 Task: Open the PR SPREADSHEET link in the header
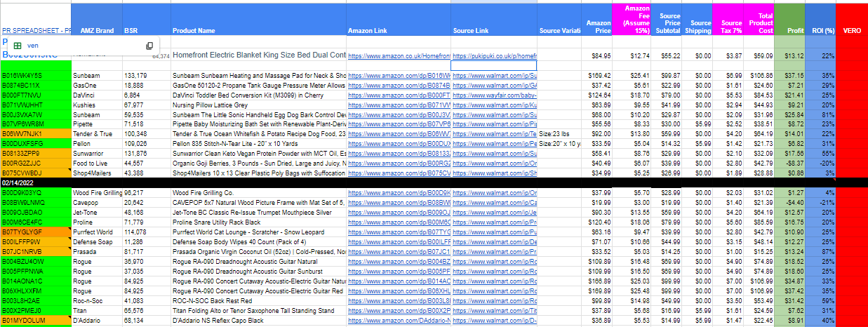[x=36, y=30]
